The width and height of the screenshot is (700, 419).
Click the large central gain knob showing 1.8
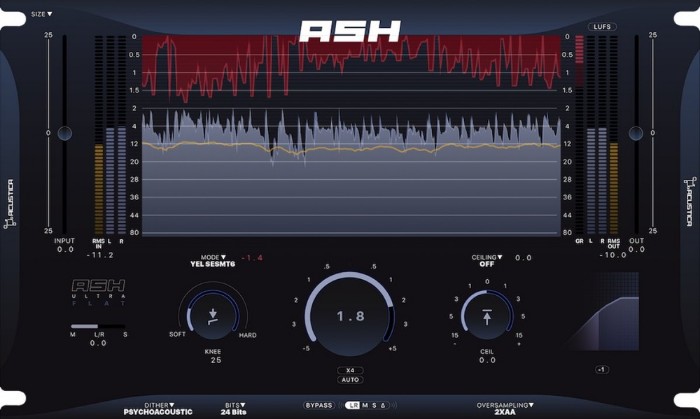click(350, 316)
